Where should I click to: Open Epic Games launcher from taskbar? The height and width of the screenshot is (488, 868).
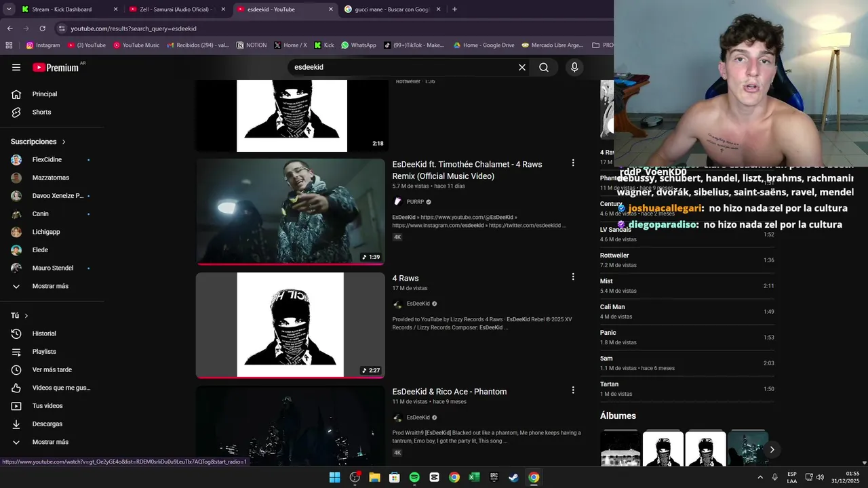point(494,477)
